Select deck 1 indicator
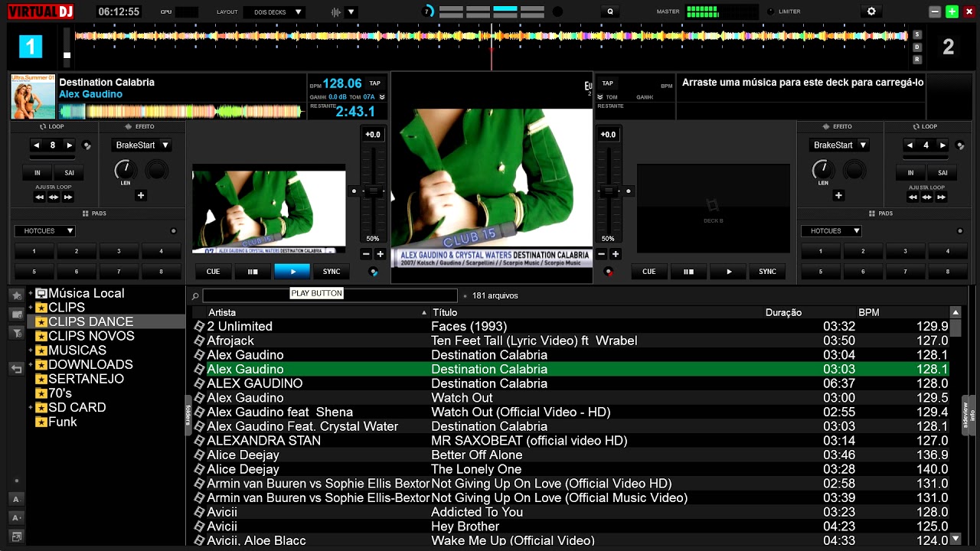This screenshot has height=551, width=980. point(30,47)
